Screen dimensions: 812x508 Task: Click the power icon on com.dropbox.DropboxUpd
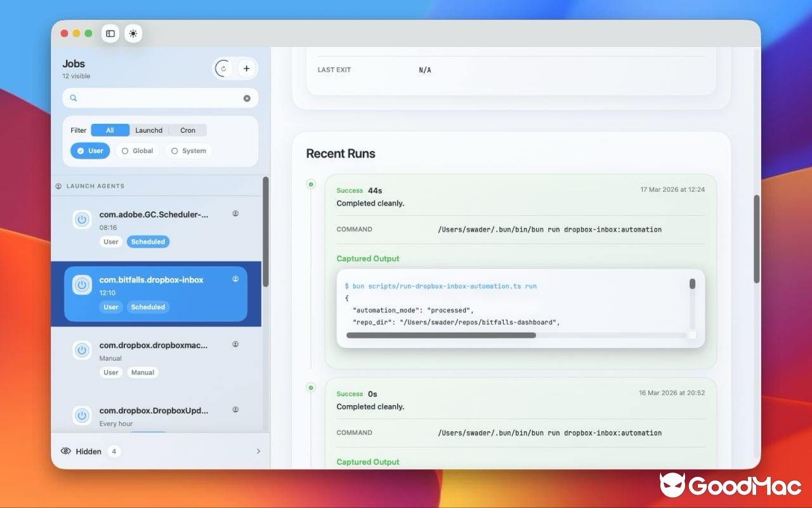coord(82,415)
